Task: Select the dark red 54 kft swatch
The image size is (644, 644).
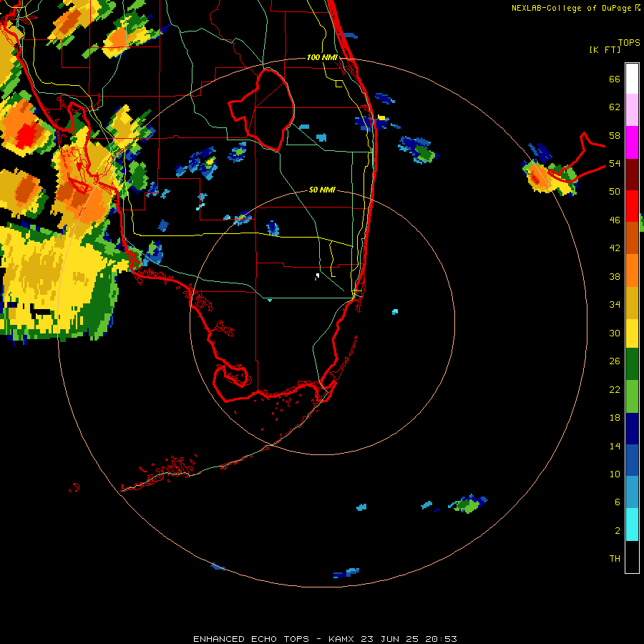Action: (632, 175)
